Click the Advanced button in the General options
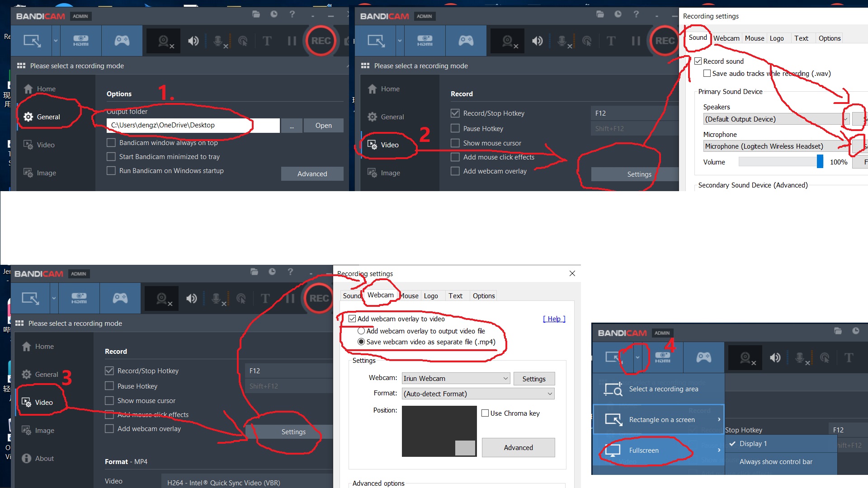 click(x=312, y=174)
